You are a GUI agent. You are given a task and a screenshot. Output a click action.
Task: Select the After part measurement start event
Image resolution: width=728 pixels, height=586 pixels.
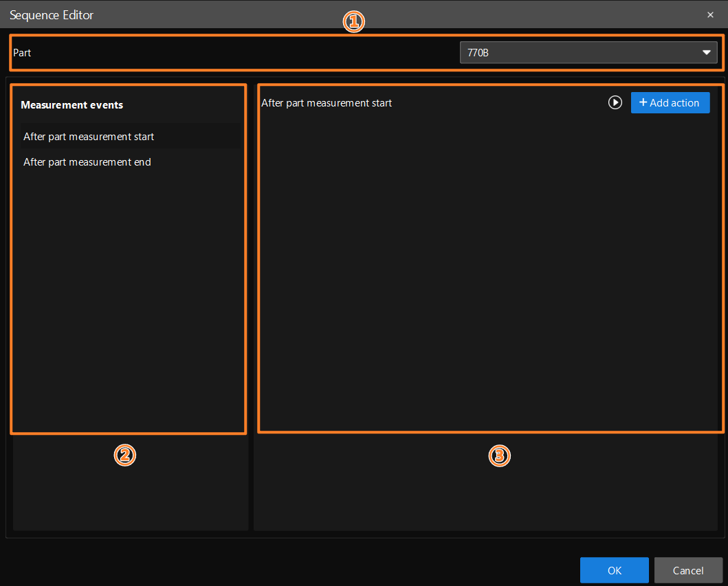pyautogui.click(x=88, y=136)
